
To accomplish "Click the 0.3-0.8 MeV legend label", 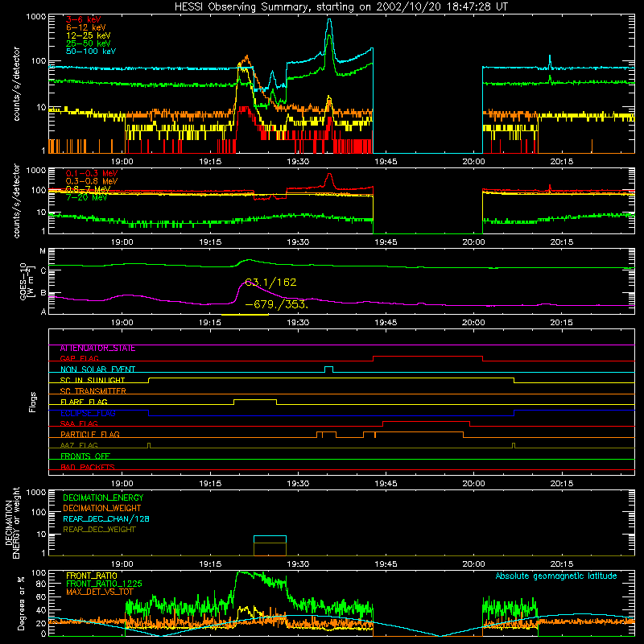I will click(92, 181).
